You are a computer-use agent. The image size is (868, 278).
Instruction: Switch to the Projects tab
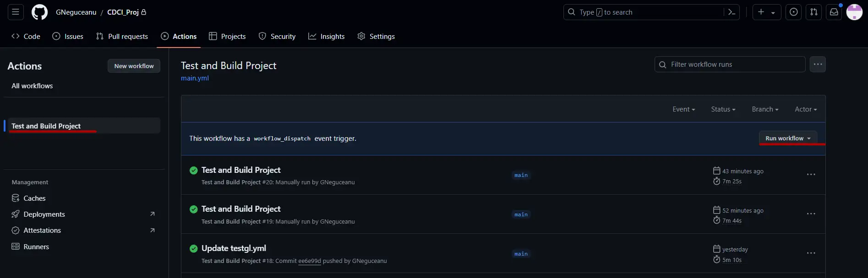(x=227, y=37)
